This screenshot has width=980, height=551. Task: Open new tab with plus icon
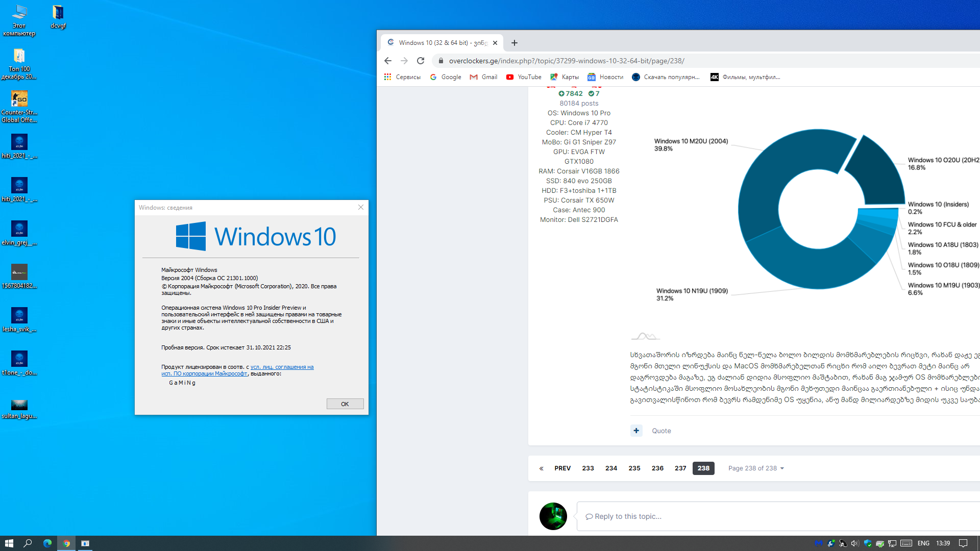pos(514,43)
